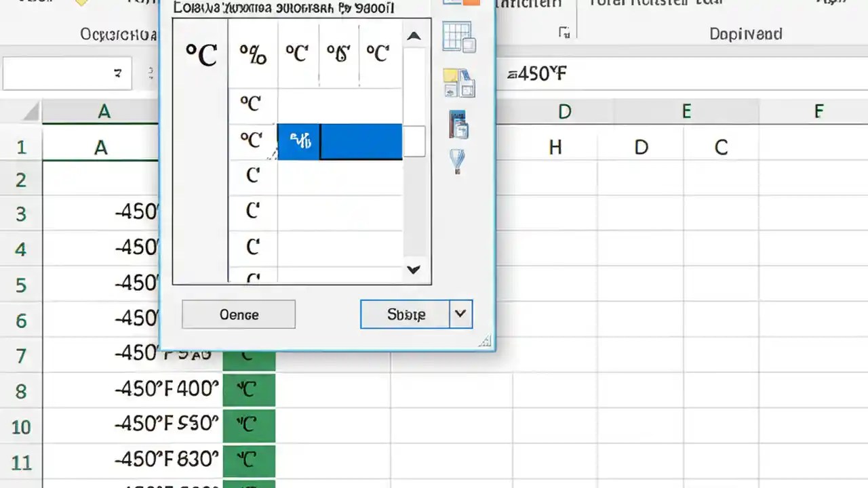
Task: Click the scroll-up arrow of the symbol list
Action: [x=414, y=35]
